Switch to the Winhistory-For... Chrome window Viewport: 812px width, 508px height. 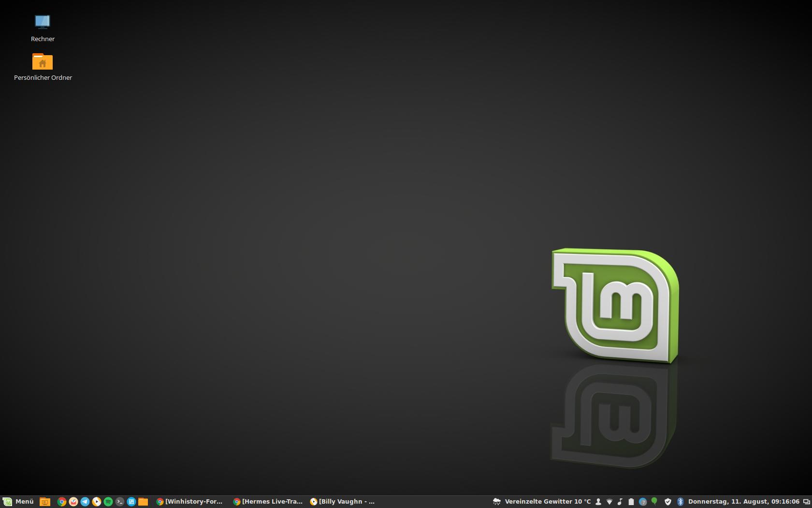click(x=189, y=502)
